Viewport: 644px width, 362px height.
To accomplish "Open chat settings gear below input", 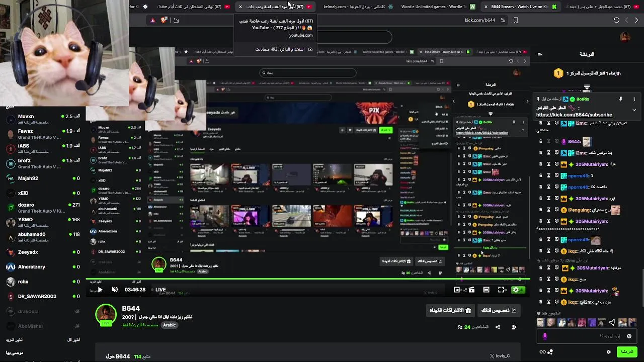I will 608,352.
